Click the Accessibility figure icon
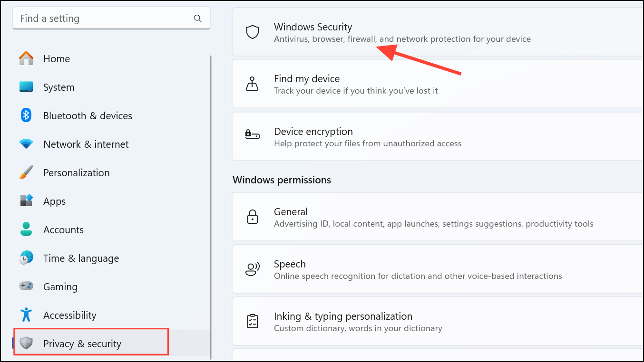The height and width of the screenshot is (362, 644). click(26, 314)
